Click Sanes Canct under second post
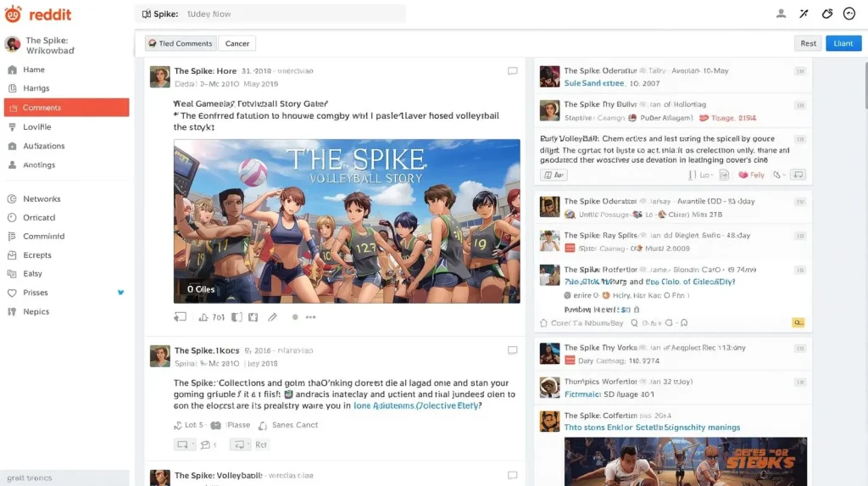 coord(294,425)
